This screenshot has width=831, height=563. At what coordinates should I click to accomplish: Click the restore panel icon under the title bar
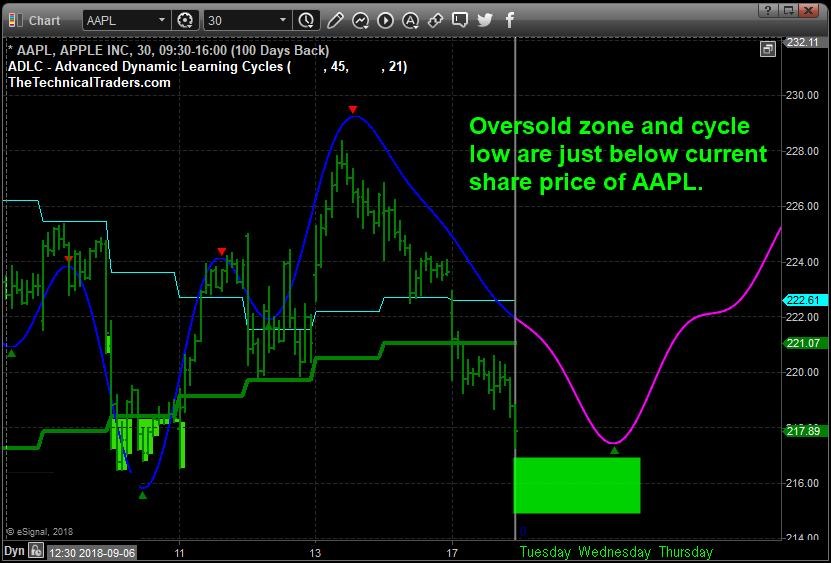(x=768, y=50)
